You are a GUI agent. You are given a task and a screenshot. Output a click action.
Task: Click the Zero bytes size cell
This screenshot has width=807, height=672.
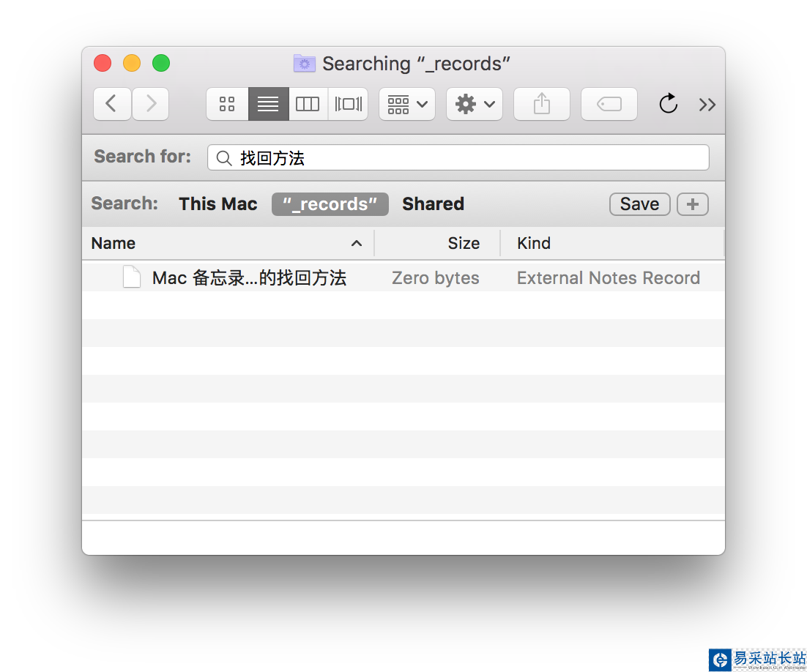pyautogui.click(x=436, y=278)
